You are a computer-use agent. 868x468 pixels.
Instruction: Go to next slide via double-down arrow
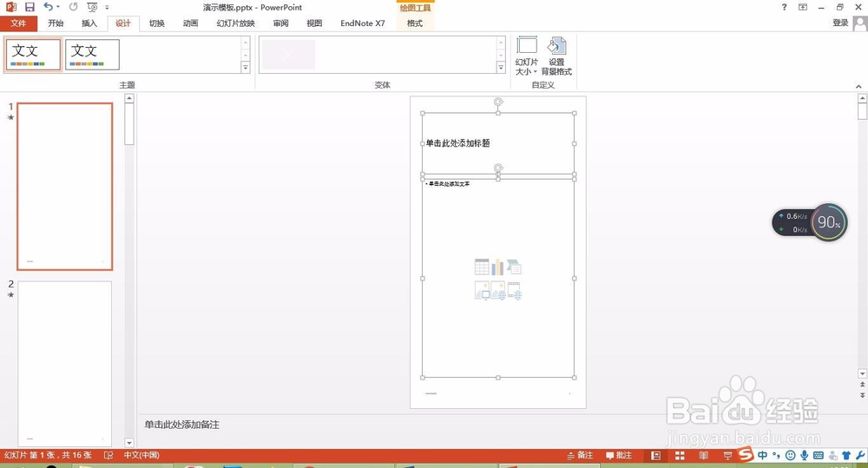pos(862,395)
